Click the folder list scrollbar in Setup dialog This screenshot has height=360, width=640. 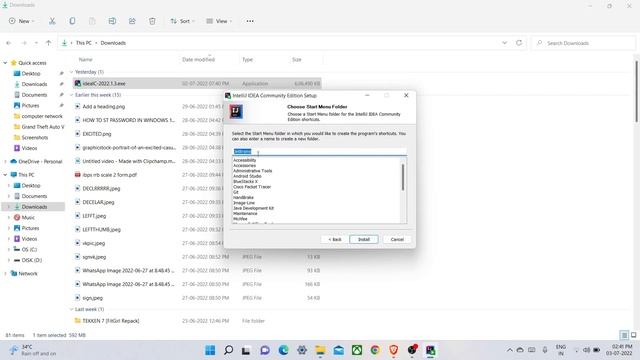pyautogui.click(x=403, y=177)
